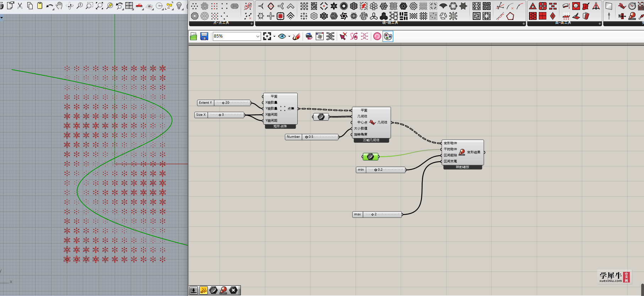Click the Copy icon in Rhino toolbar
Image resolution: width=644 pixels, height=296 pixels.
(x=30, y=6)
